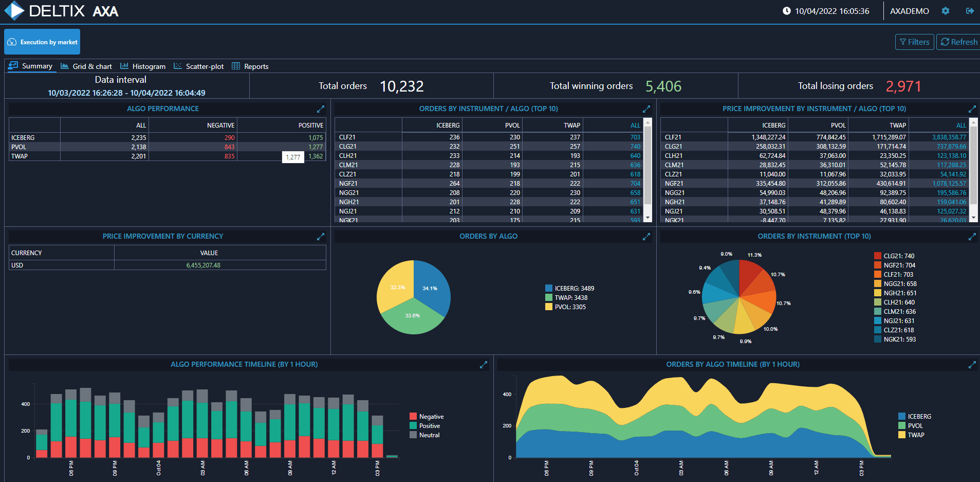Screen dimensions: 980x482
Task: Open the settings gear next to AXADEMO
Action: coord(946,11)
